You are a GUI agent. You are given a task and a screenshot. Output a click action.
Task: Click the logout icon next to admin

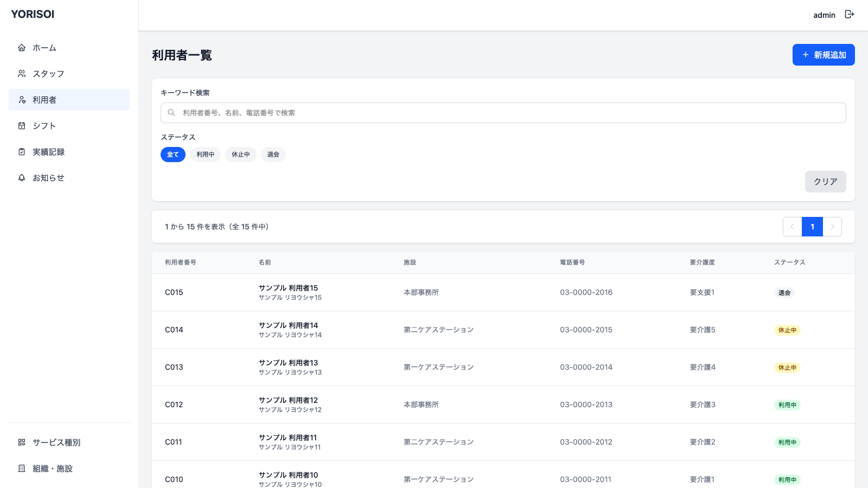[850, 15]
